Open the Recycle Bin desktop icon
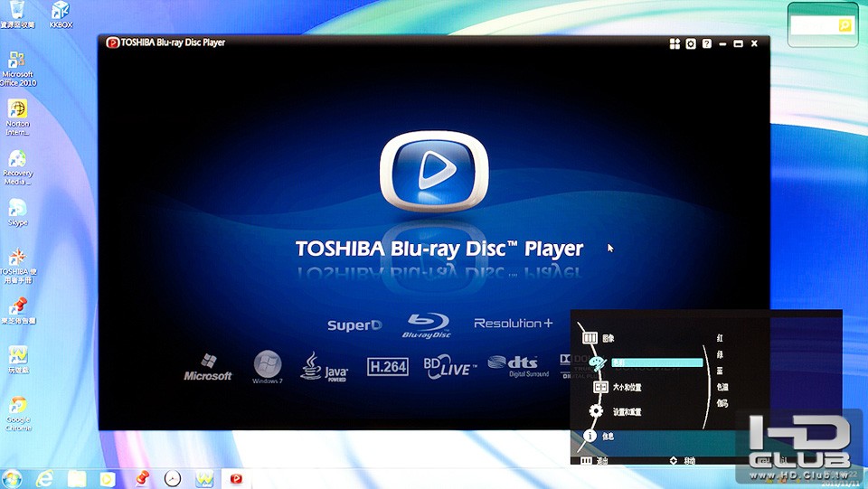The image size is (868, 489). tap(17, 14)
